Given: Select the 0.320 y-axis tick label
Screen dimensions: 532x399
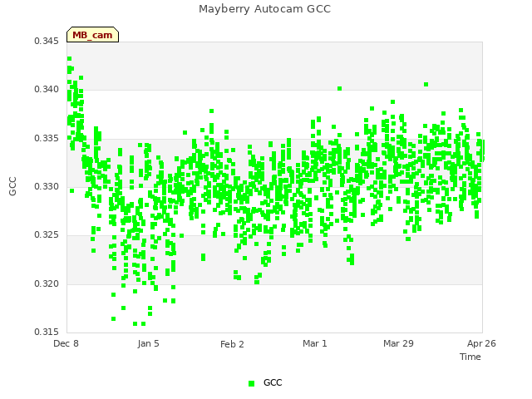Looking at the screenshot, I should (47, 283).
